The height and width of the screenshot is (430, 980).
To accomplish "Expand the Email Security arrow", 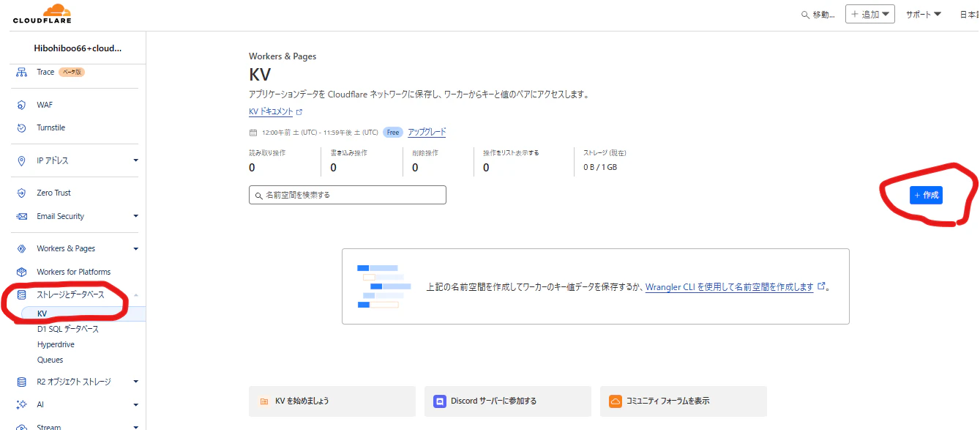I will point(135,216).
